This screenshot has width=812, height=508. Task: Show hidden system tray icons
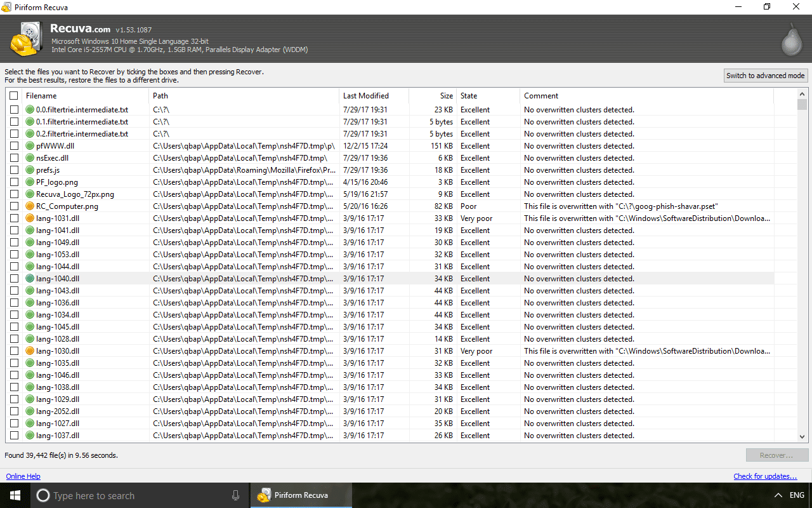pos(778,495)
